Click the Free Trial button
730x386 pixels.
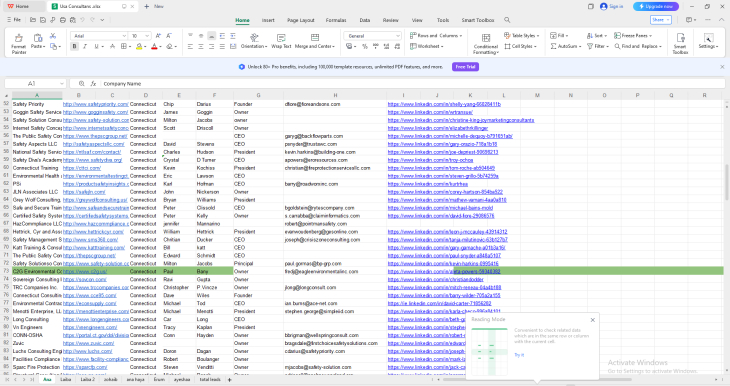(x=465, y=67)
